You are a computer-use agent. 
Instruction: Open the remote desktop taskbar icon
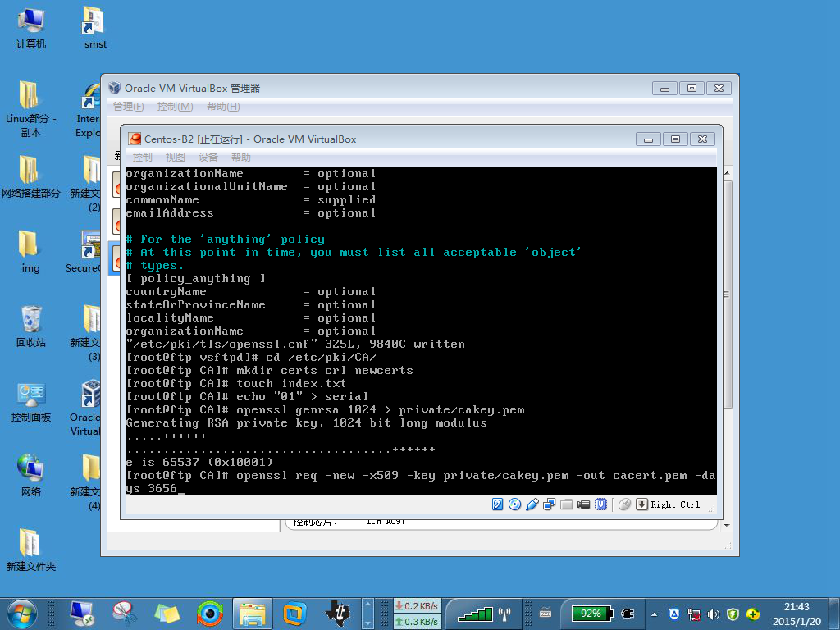[81, 614]
